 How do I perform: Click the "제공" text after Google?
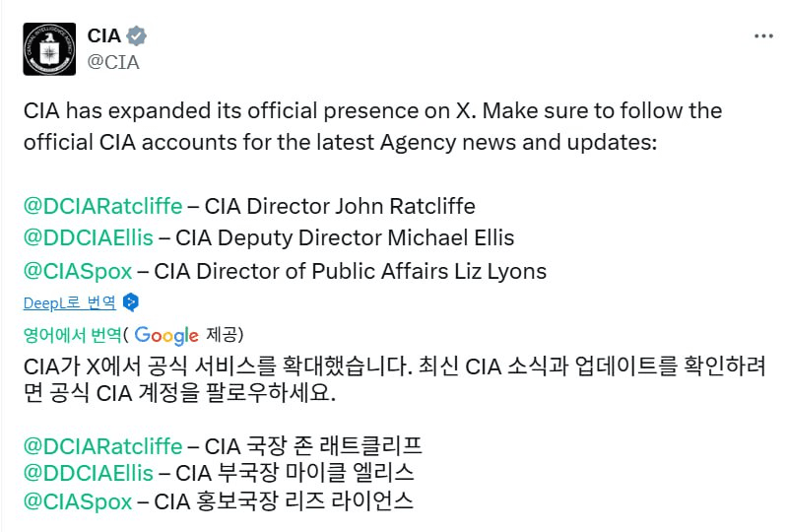click(x=224, y=335)
